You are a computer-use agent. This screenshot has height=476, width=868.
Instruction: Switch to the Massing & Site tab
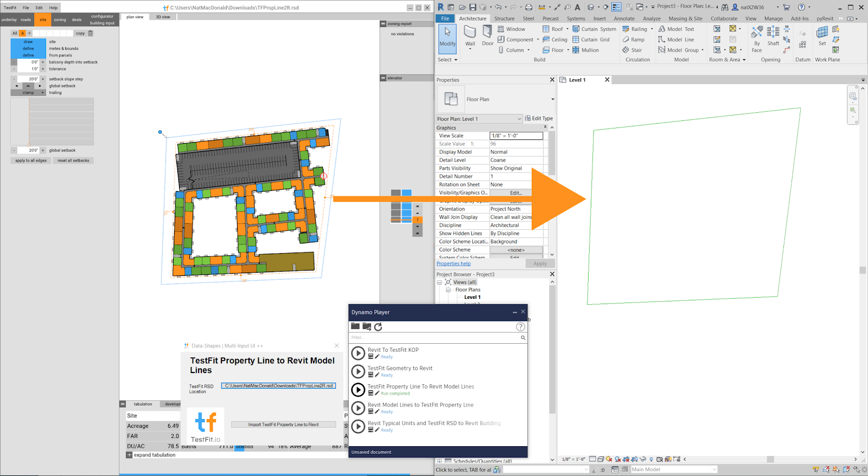685,18
